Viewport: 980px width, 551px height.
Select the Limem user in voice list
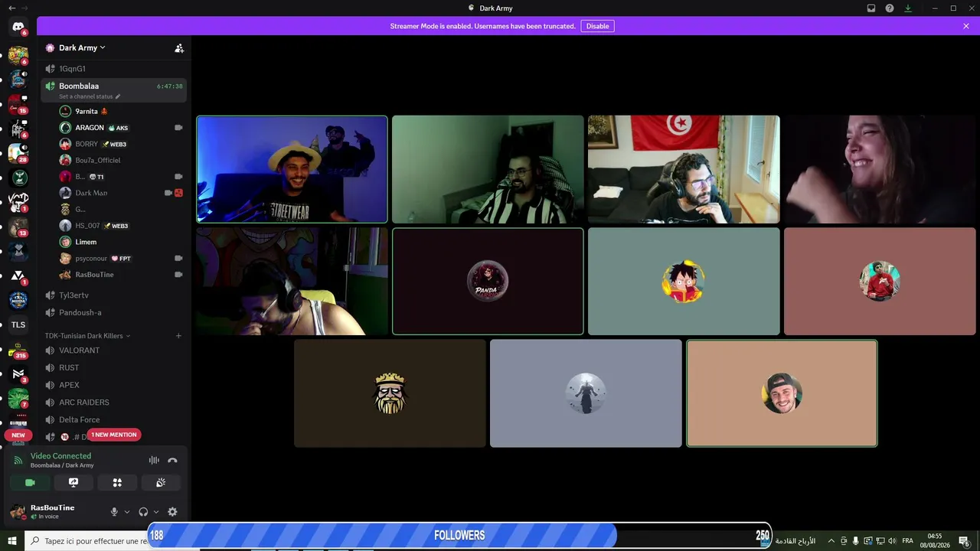pyautogui.click(x=122, y=242)
